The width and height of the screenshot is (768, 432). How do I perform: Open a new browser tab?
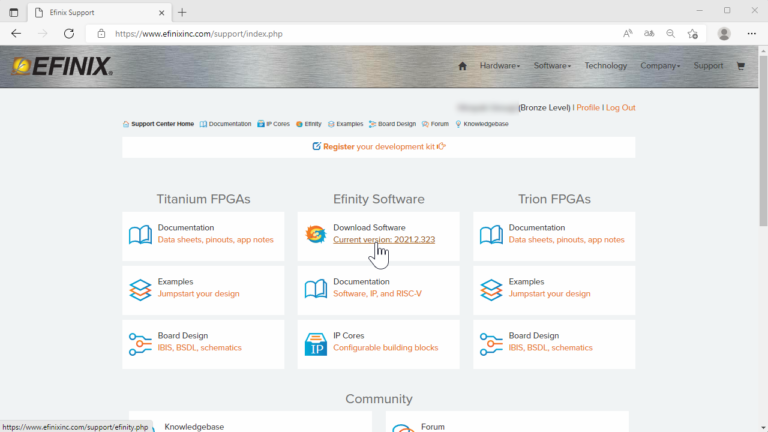(182, 11)
